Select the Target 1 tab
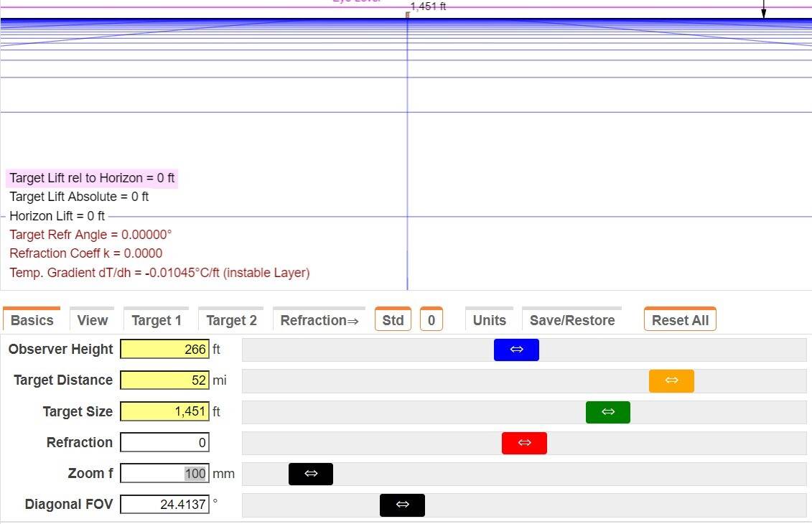Viewport: 812px width, 524px height. click(157, 320)
